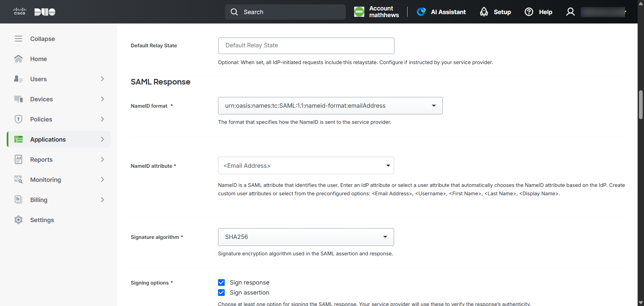This screenshot has height=306, width=644.
Task: Expand the Users menu chevron
Action: pos(102,79)
